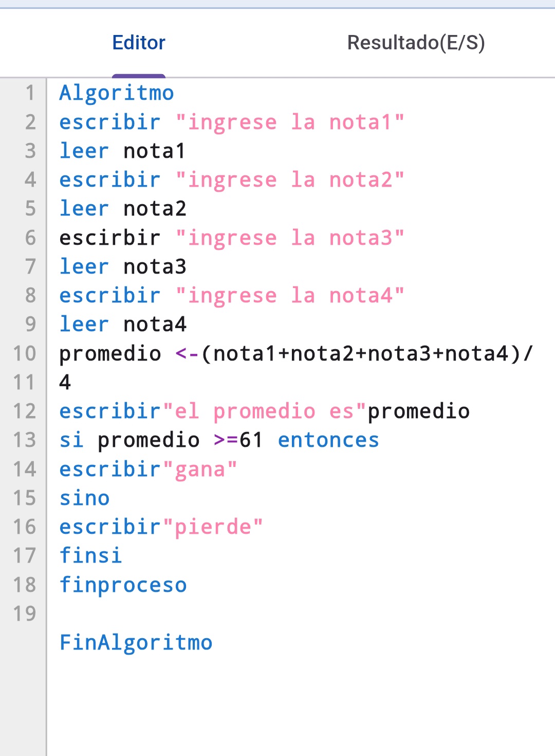Place cursor on the "leer nota3" line
The width and height of the screenshot is (555, 756).
click(122, 267)
